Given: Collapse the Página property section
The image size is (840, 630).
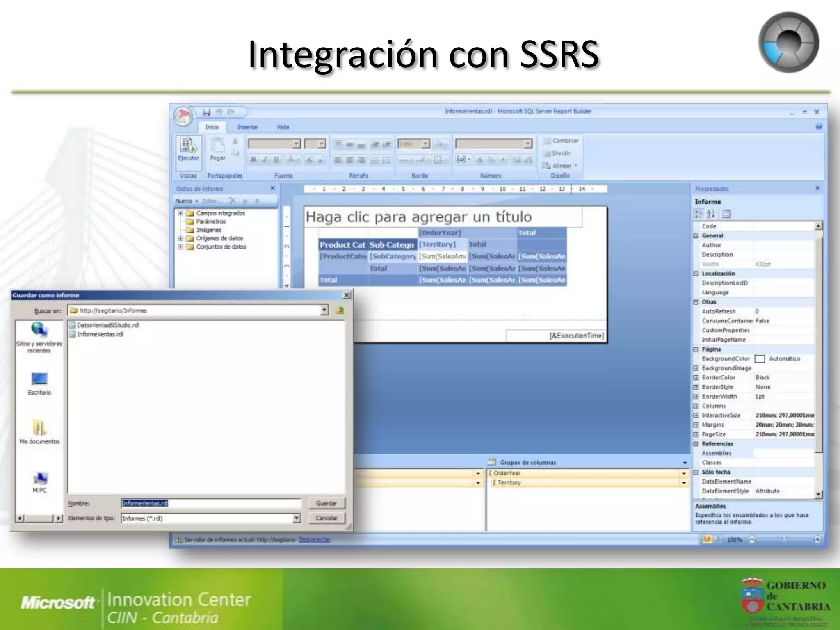Looking at the screenshot, I should point(696,349).
